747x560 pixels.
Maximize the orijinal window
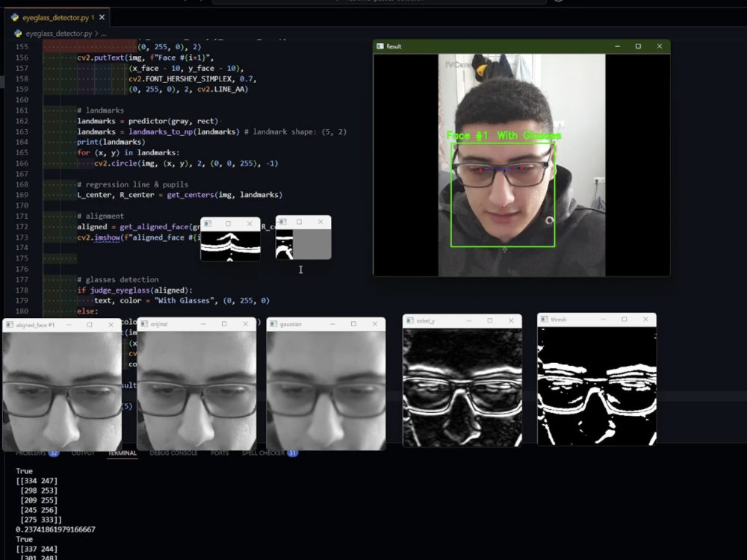pos(224,324)
